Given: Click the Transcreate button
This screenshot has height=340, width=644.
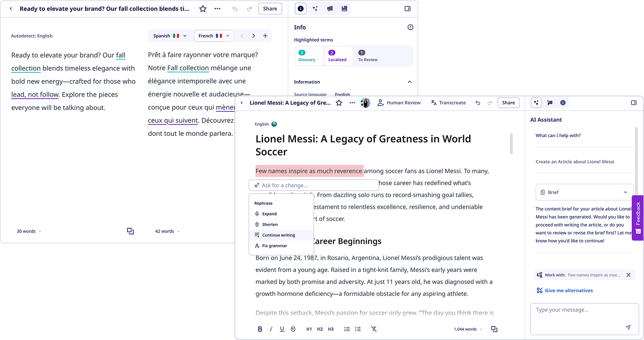Looking at the screenshot, I should point(448,103).
